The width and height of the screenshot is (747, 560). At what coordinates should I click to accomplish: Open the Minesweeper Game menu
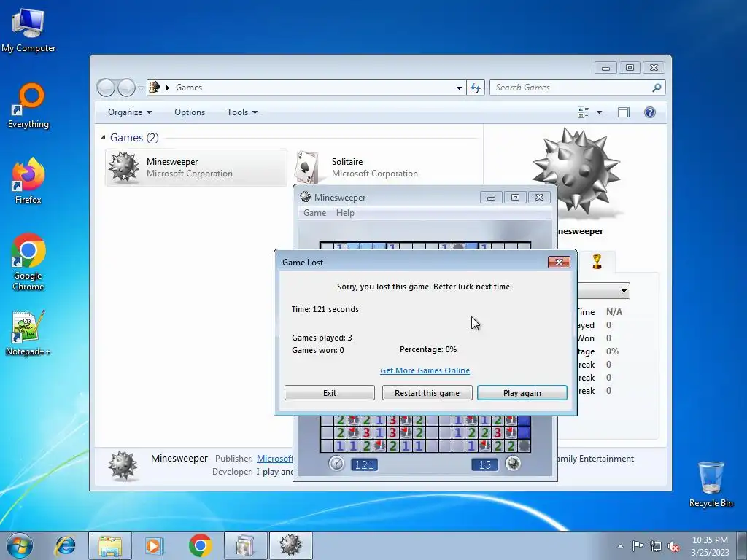(315, 213)
